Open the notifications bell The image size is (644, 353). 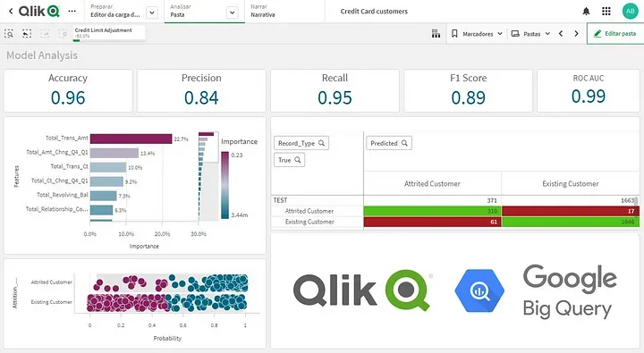[x=586, y=12]
